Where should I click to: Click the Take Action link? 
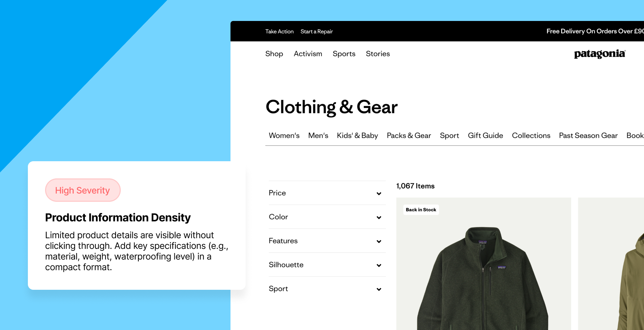click(x=279, y=31)
